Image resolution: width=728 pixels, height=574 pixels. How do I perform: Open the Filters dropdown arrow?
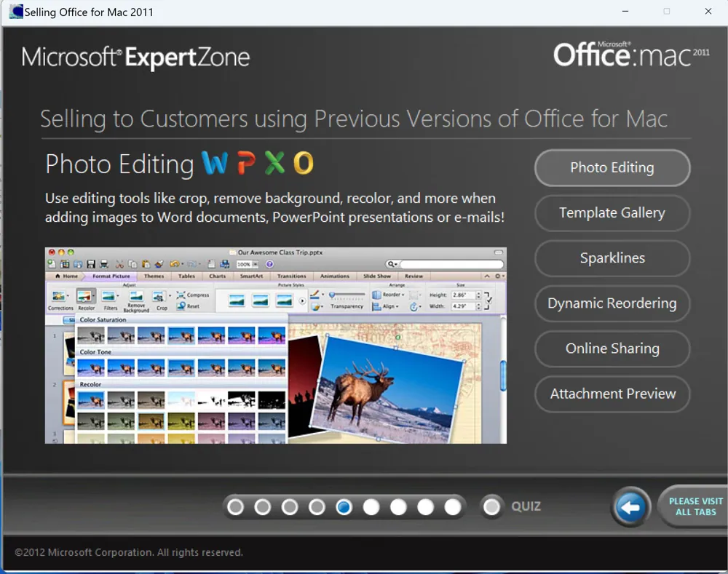(117, 296)
